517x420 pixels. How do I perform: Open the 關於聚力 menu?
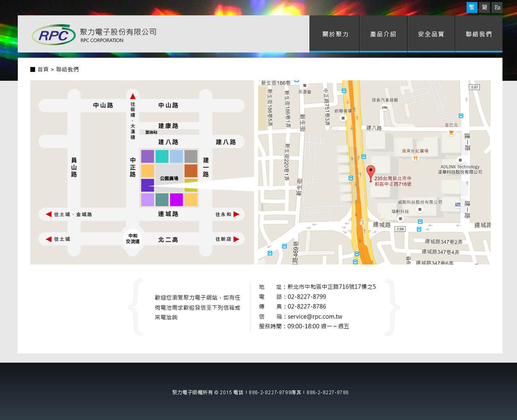pos(334,34)
